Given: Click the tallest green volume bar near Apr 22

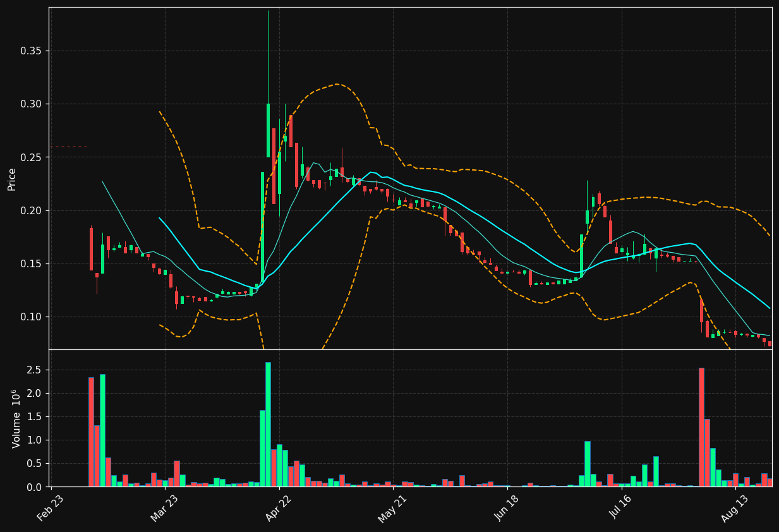Looking at the screenshot, I should click(x=268, y=424).
